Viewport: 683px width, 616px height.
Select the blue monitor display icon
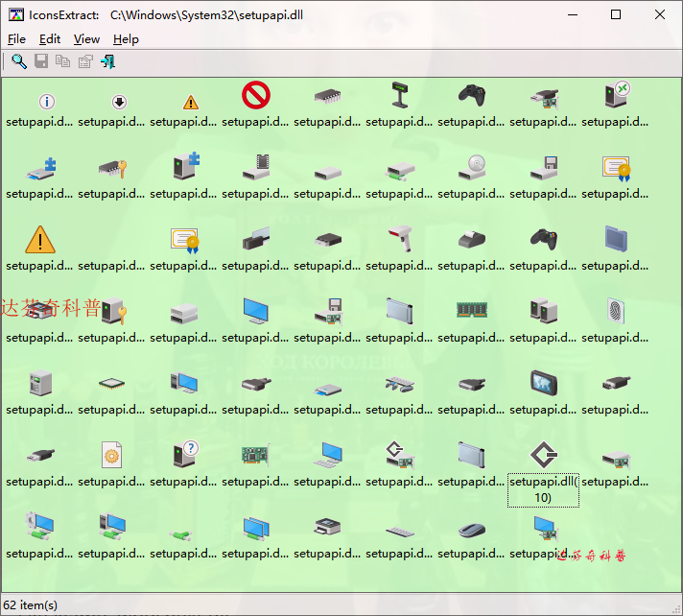(256, 311)
